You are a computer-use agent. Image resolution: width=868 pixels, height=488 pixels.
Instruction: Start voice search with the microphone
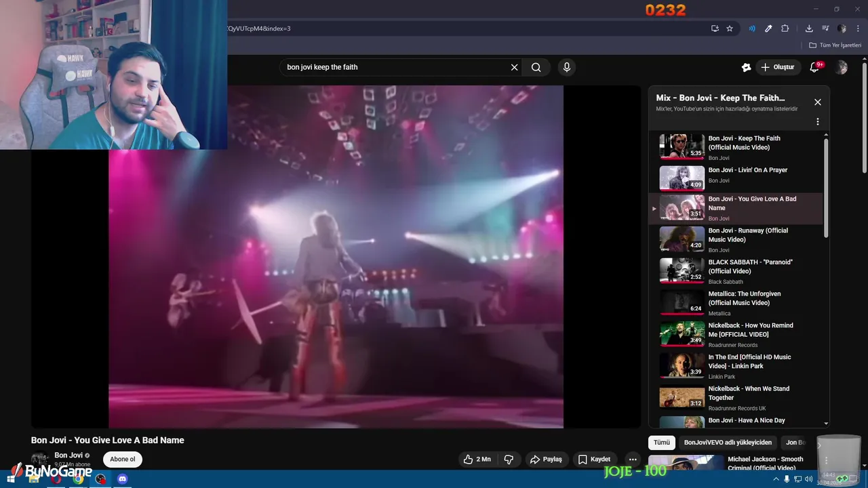pyautogui.click(x=567, y=67)
